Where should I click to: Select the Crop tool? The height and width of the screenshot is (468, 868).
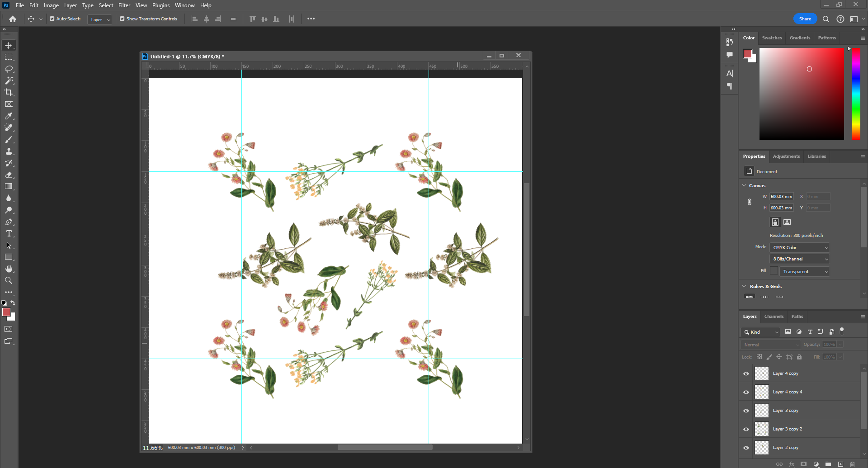(x=9, y=92)
